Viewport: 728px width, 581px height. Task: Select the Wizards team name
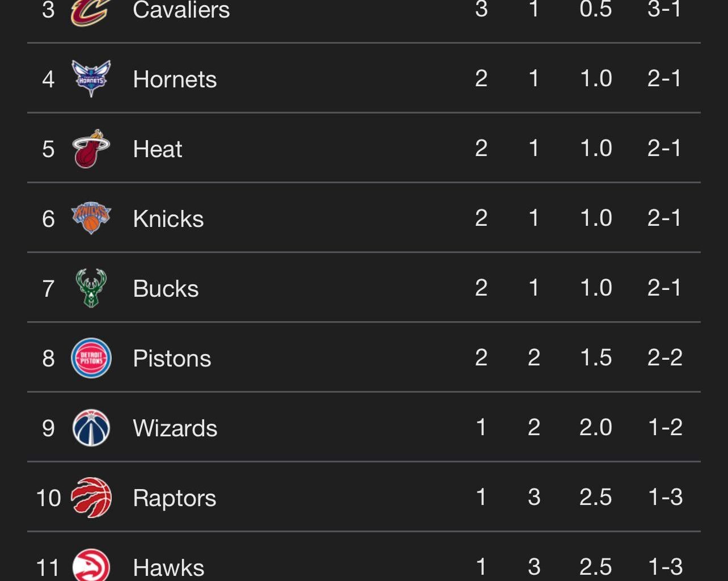175,428
